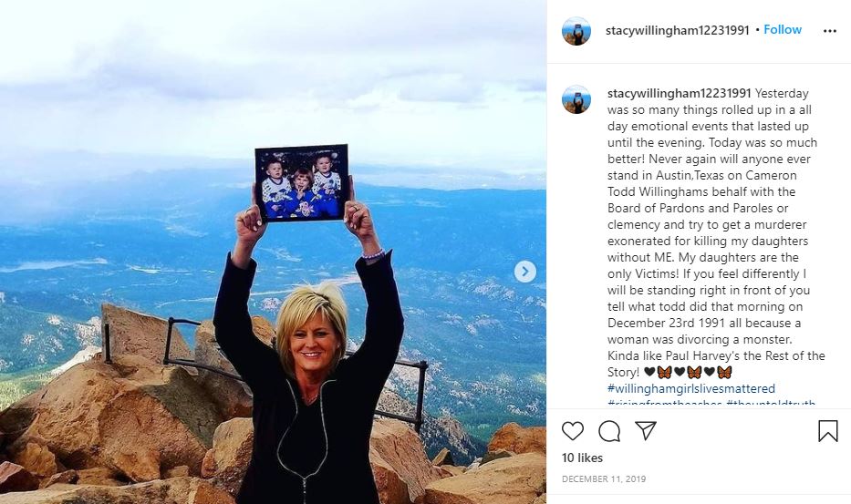Like the post with the heart icon

pos(573,431)
